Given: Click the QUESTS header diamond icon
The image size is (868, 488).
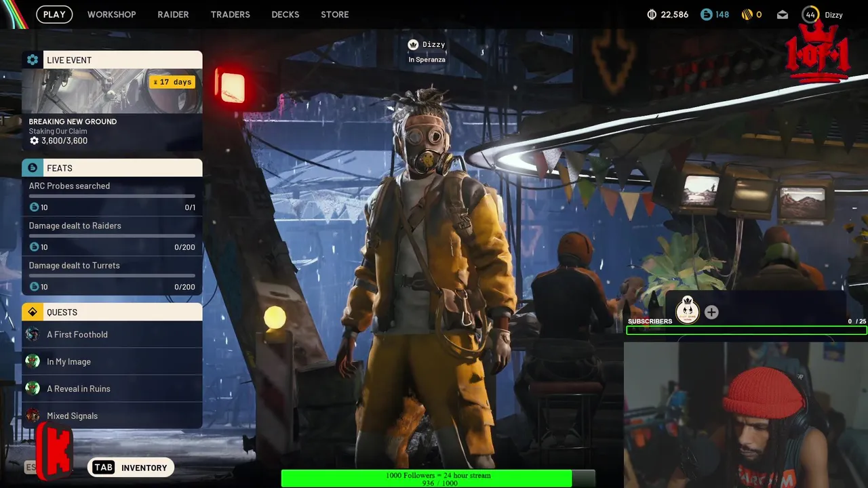Looking at the screenshot, I should [x=33, y=312].
